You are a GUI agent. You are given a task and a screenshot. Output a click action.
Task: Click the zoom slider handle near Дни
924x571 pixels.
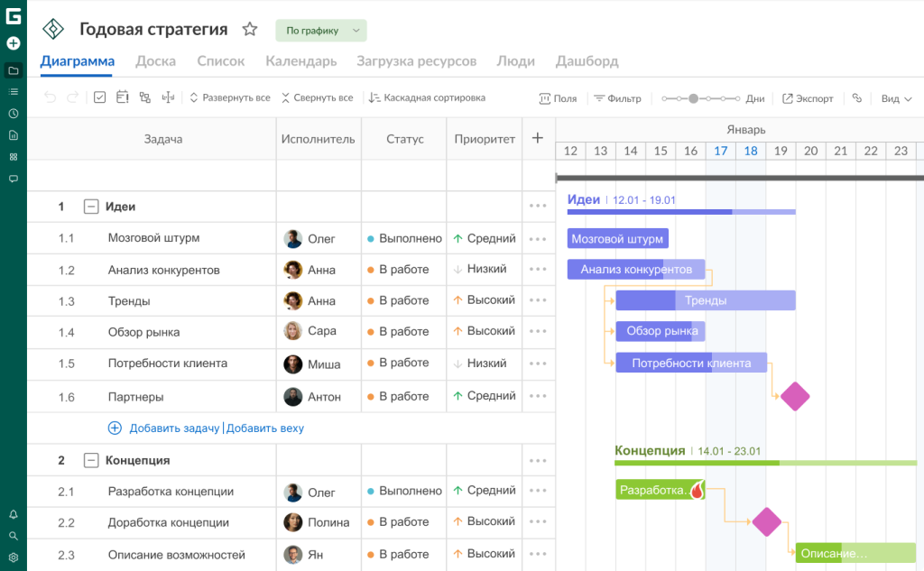click(x=694, y=98)
